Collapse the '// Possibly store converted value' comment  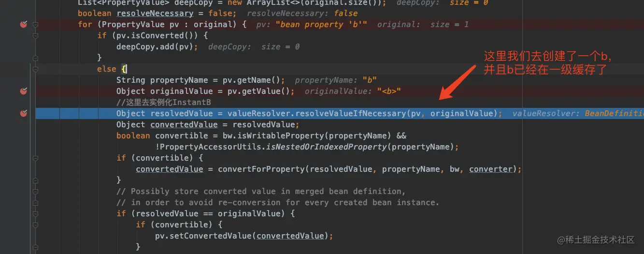[36, 191]
